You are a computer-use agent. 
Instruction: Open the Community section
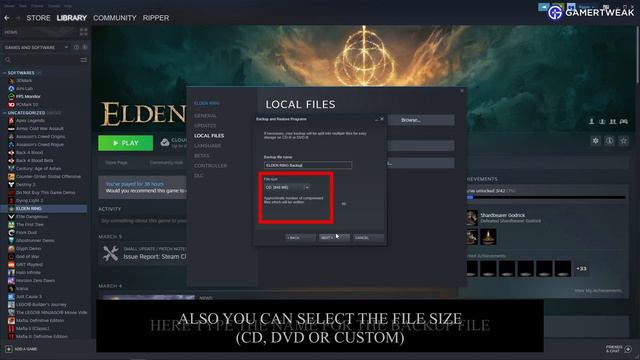click(x=115, y=18)
